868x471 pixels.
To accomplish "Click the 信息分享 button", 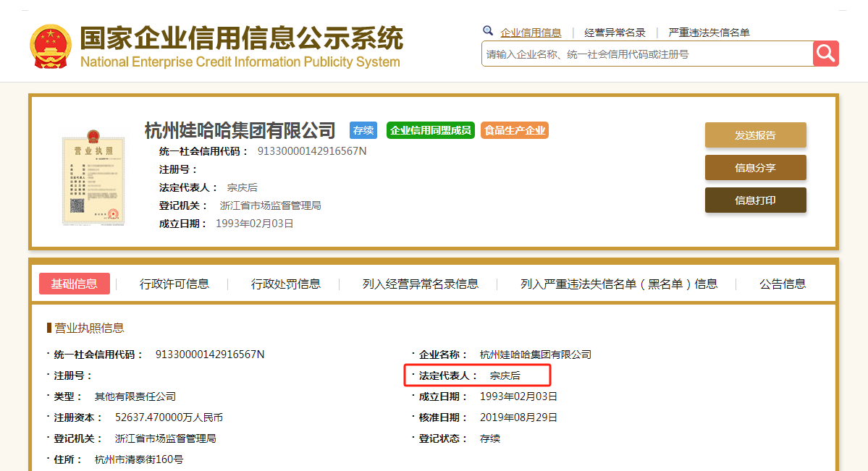I will 755,168.
